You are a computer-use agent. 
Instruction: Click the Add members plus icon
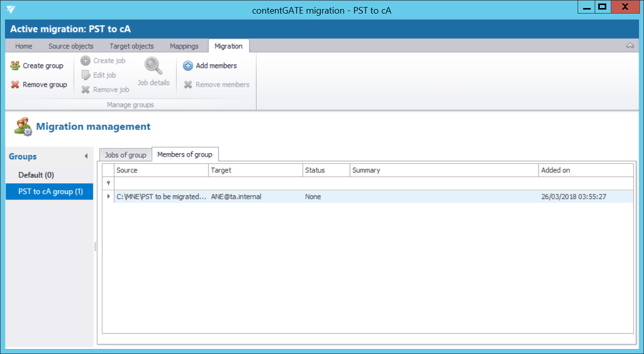point(188,66)
